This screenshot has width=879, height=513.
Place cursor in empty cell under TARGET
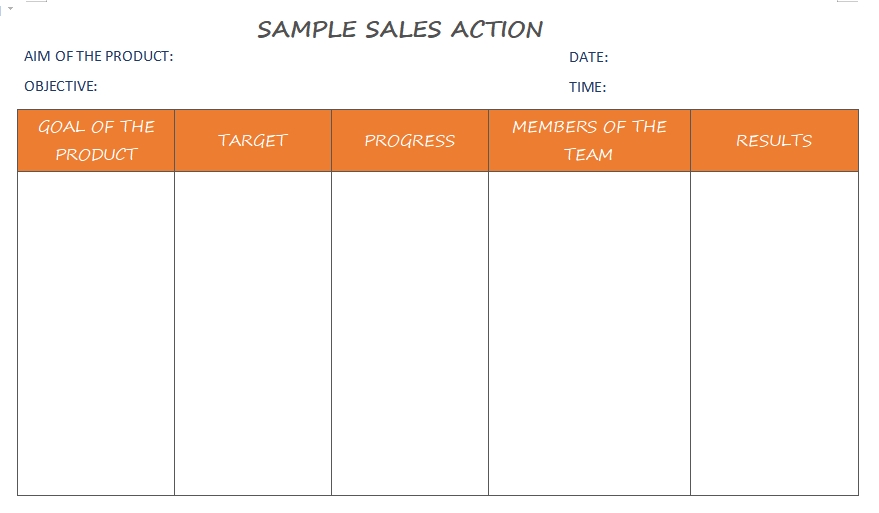tap(253, 333)
